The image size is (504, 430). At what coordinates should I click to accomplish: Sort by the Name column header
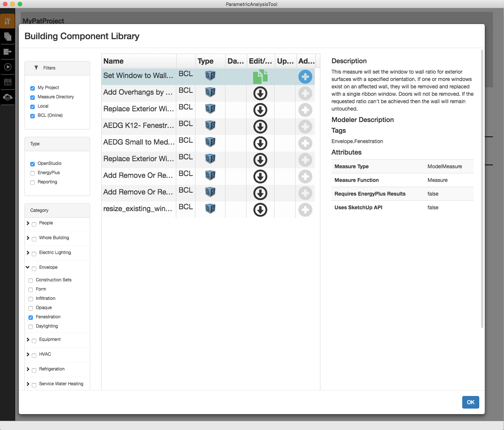113,61
